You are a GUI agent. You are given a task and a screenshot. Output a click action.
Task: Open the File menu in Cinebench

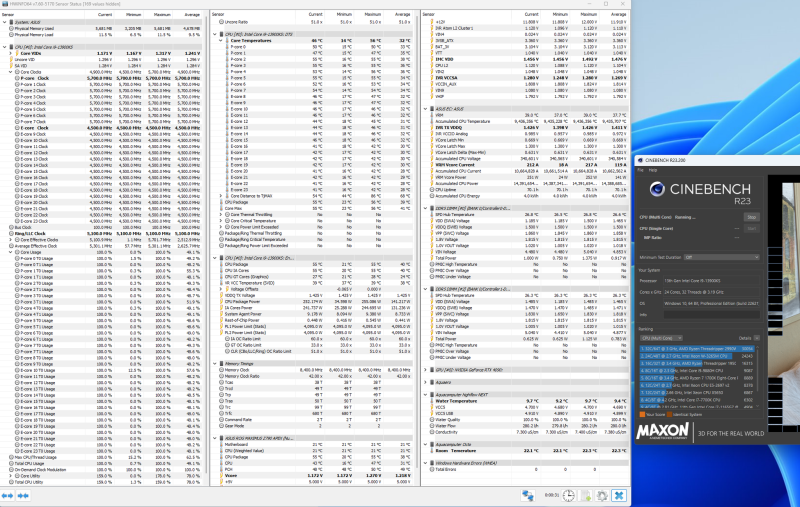(640, 170)
